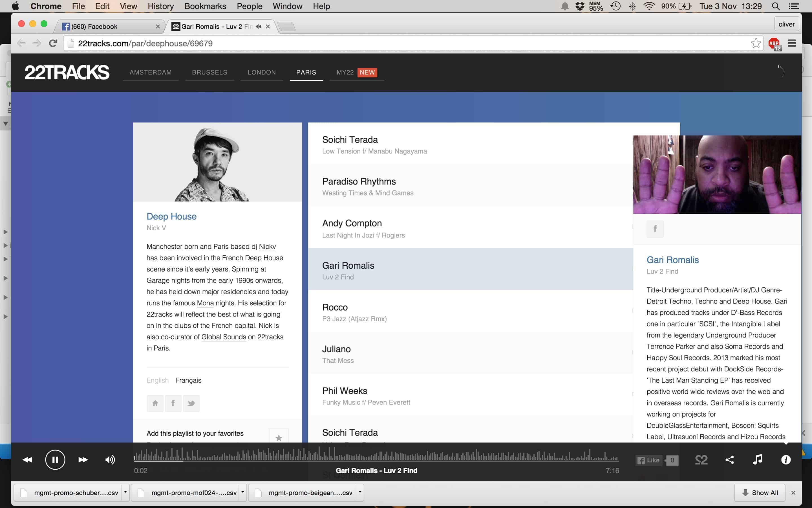Switch description to English
Image resolution: width=812 pixels, height=508 pixels.
point(157,380)
